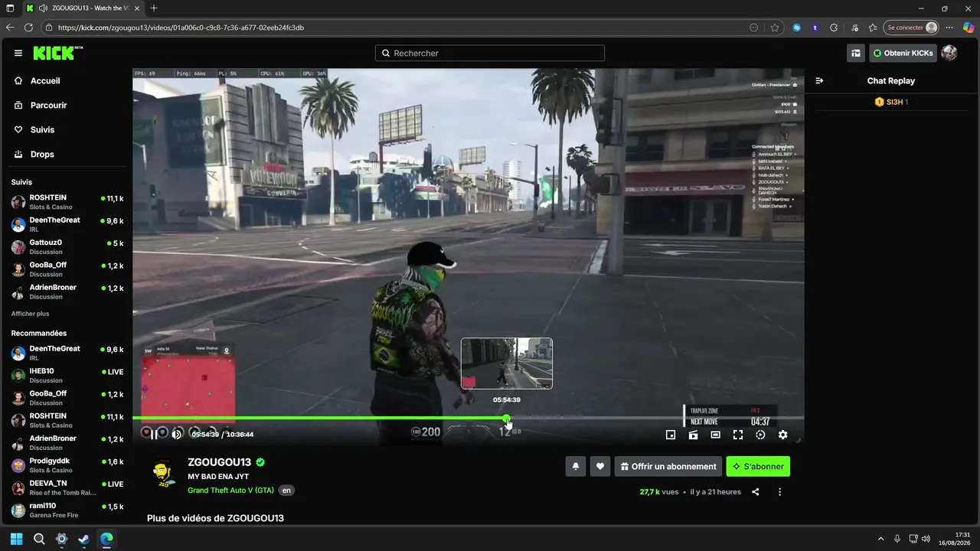Pause the video playback
Viewport: 980px width, 551px height.
(154, 434)
